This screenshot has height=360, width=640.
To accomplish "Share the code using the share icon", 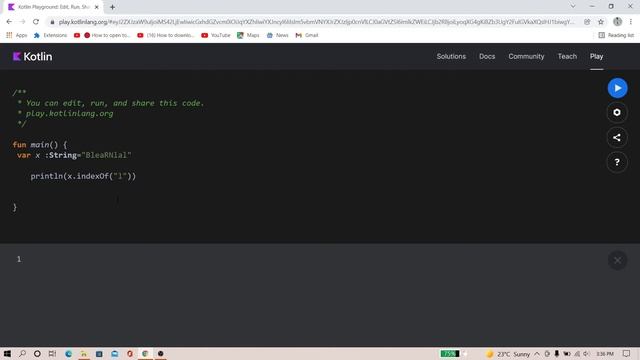I will (x=617, y=138).
